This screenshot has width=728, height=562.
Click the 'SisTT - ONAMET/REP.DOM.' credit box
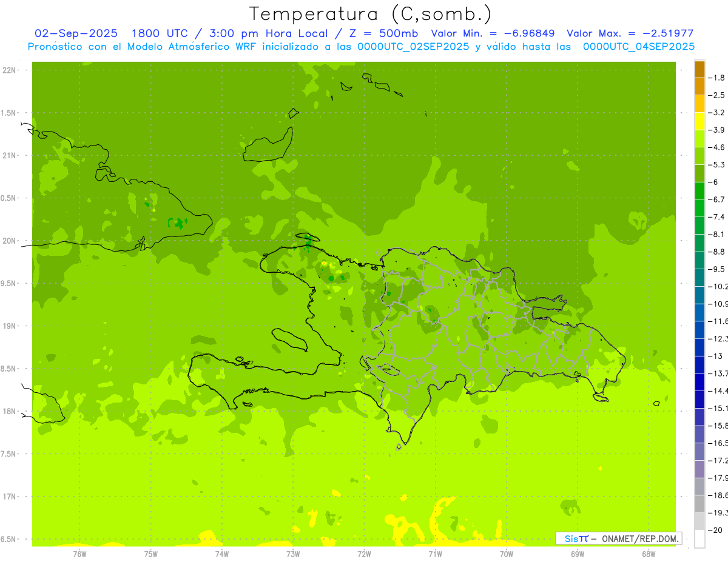coord(618,538)
